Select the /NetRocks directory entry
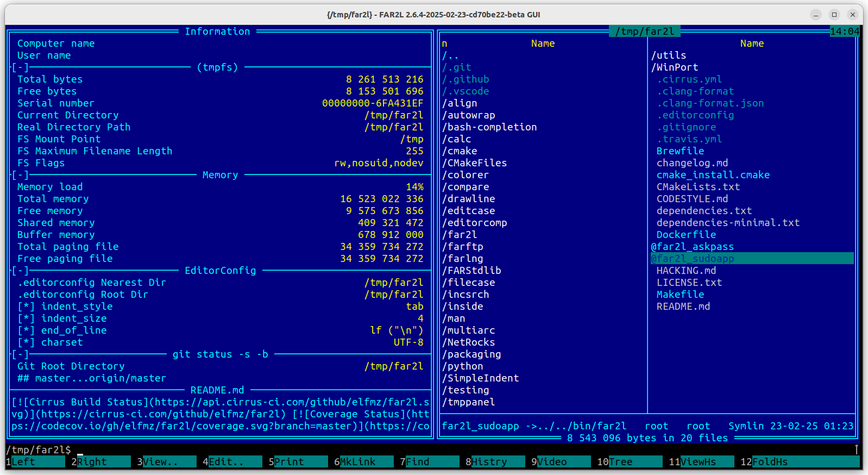The height and width of the screenshot is (475, 868). pos(468,342)
